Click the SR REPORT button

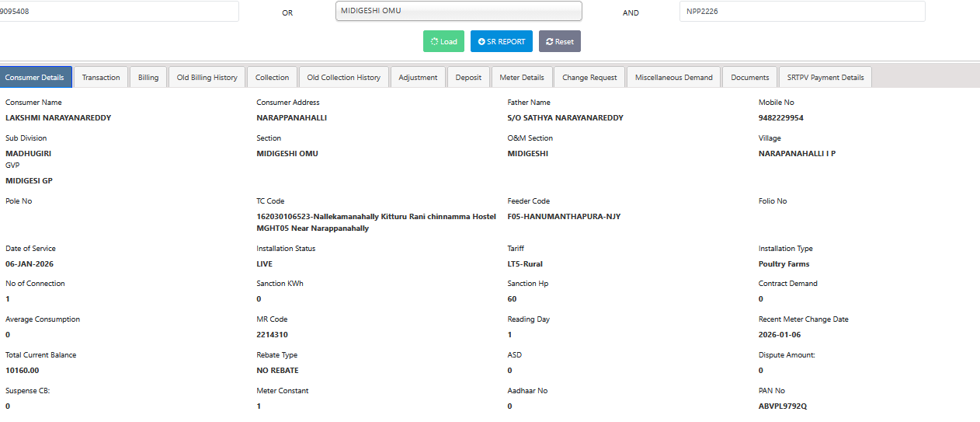point(501,41)
